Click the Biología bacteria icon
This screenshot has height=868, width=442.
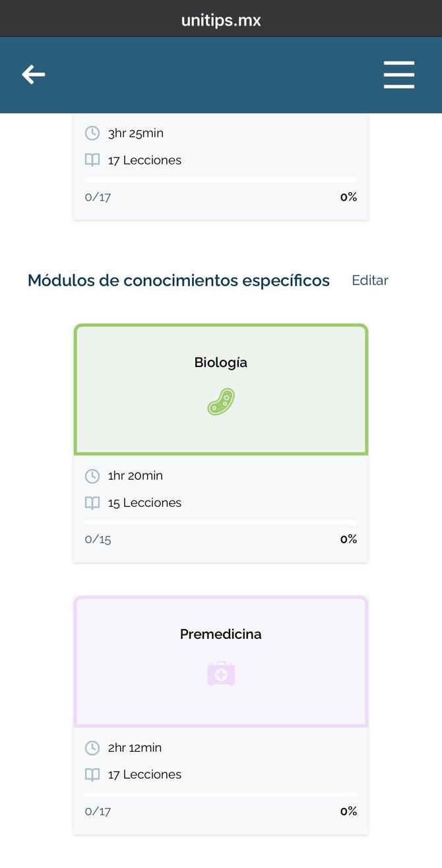coord(221,402)
